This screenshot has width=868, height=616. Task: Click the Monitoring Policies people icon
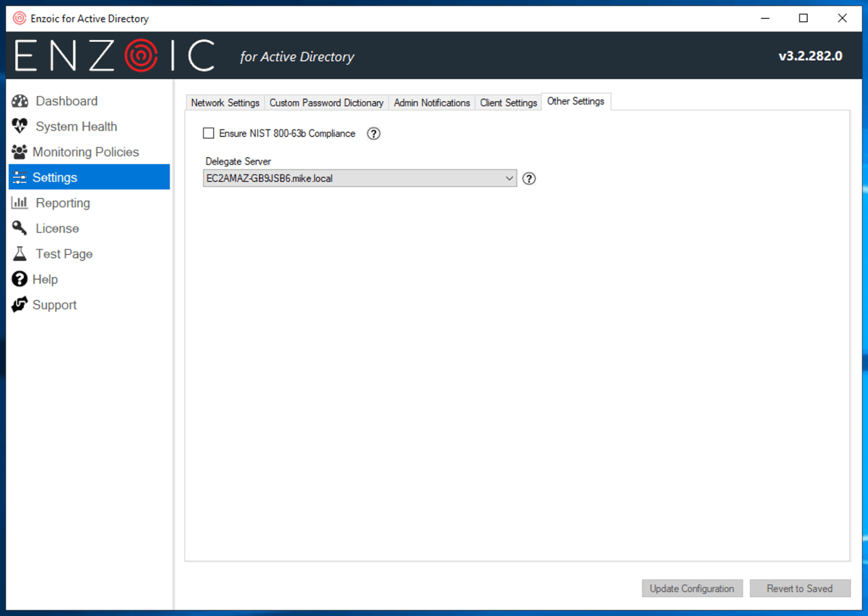[19, 152]
